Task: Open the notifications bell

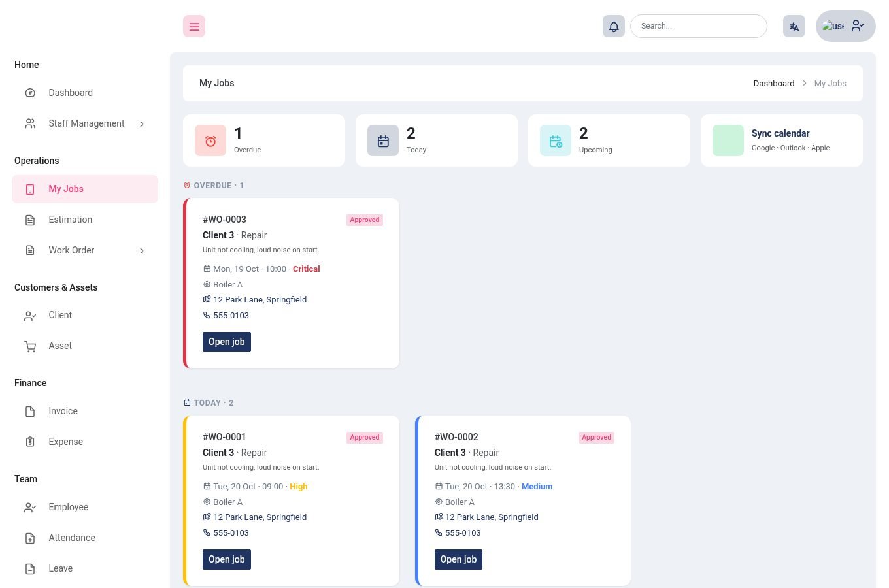Action: click(614, 26)
